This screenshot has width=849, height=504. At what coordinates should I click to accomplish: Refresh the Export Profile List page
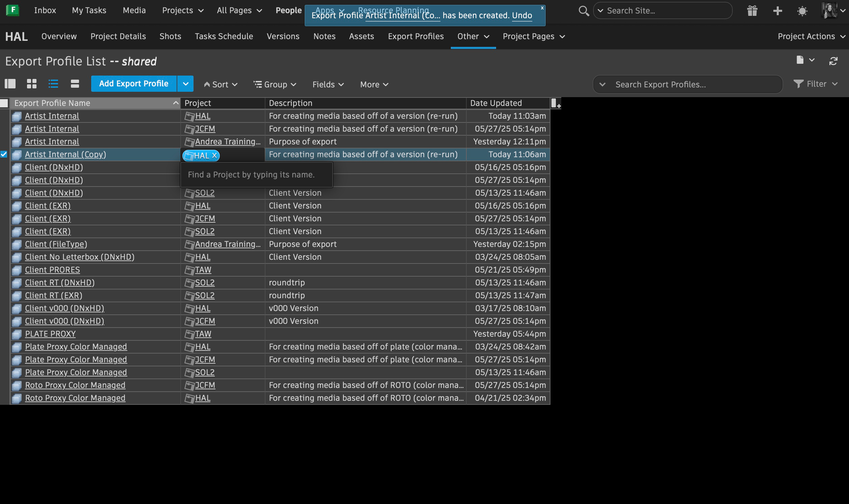click(833, 61)
